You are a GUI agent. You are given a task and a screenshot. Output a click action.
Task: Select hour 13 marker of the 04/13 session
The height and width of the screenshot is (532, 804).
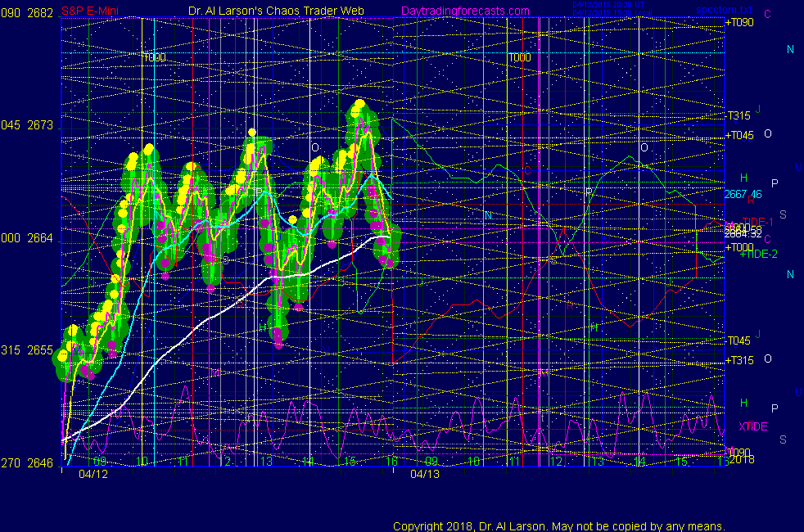[x=598, y=462]
